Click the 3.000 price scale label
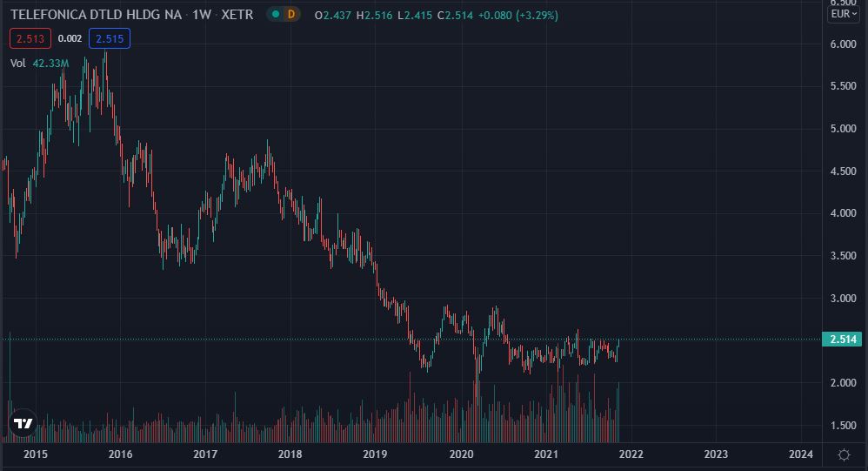This screenshot has width=868, height=471. click(843, 298)
